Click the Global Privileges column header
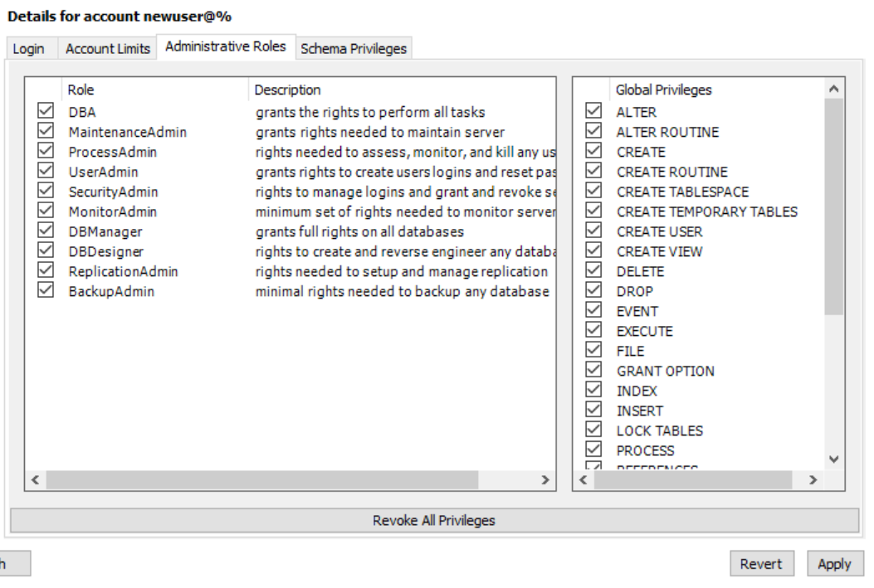The image size is (874, 588). tap(716, 90)
